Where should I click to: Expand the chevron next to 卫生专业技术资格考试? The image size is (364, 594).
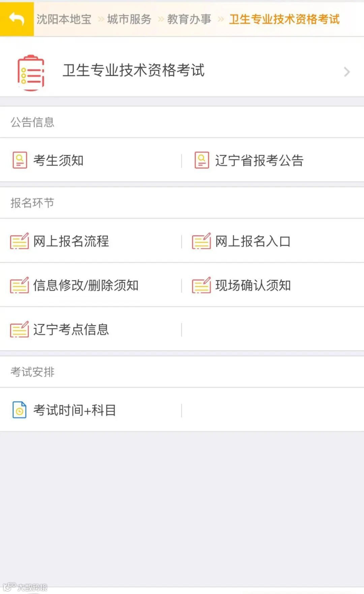pyautogui.click(x=347, y=72)
